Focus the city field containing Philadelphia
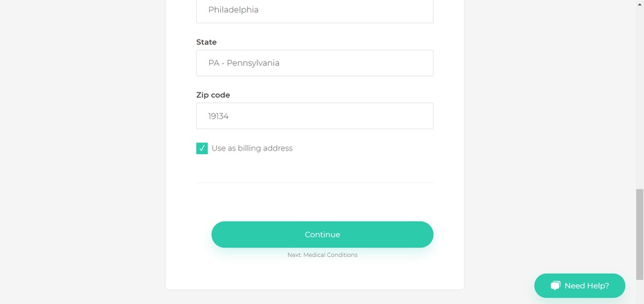The image size is (644, 304). (315, 10)
